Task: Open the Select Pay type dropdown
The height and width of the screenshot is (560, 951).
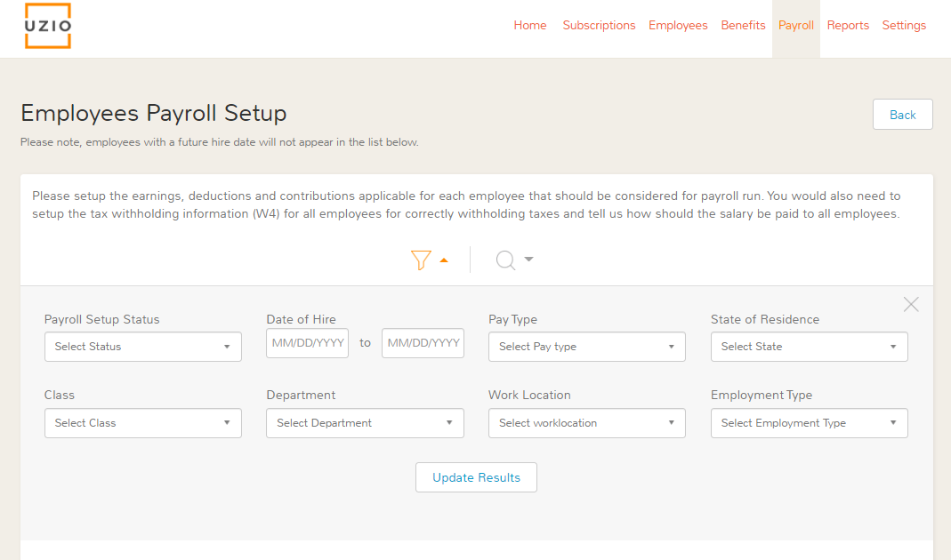Action: 586,347
